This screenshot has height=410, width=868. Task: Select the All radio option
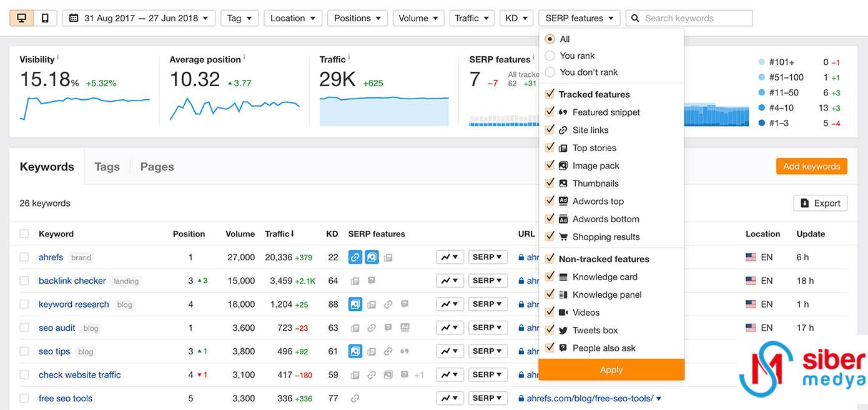pos(550,39)
